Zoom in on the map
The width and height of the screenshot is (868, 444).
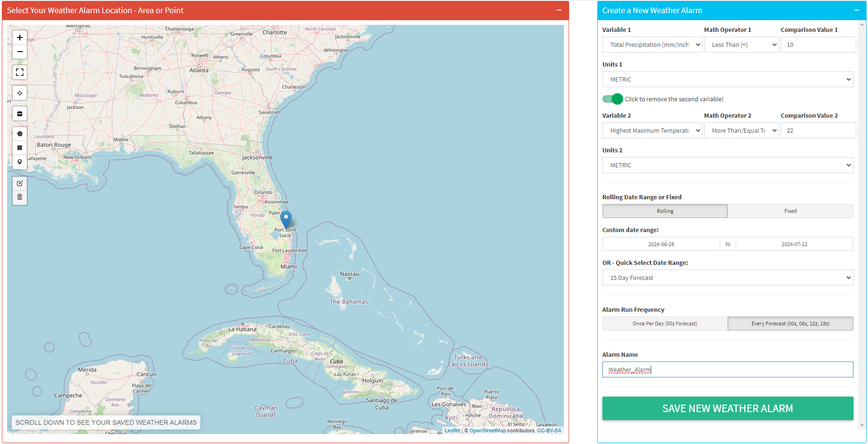click(x=20, y=38)
